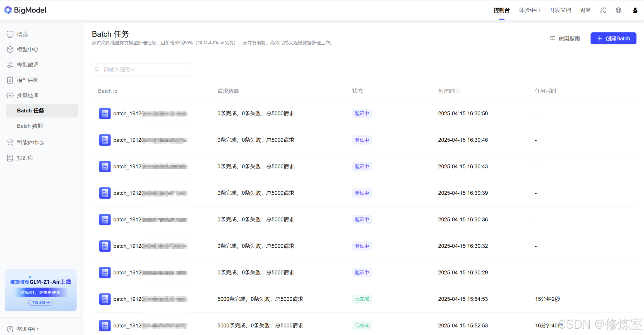Select Batch 数据 submenu item
The height and width of the screenshot is (335, 644).
pos(30,126)
